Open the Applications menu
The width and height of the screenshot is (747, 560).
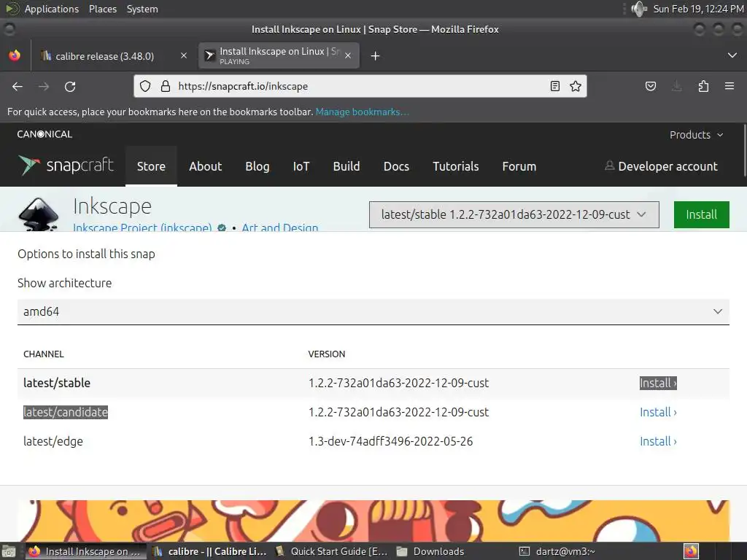[x=52, y=9]
